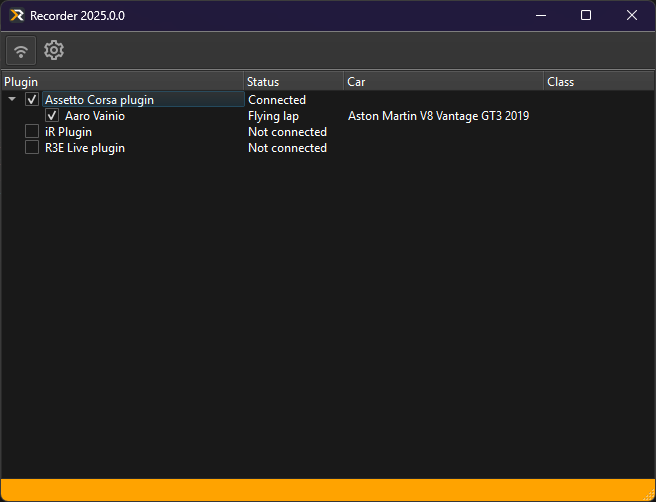This screenshot has width=656, height=502.
Task: Collapse the Assetto Corsa plugin tree node
Action: [12, 100]
